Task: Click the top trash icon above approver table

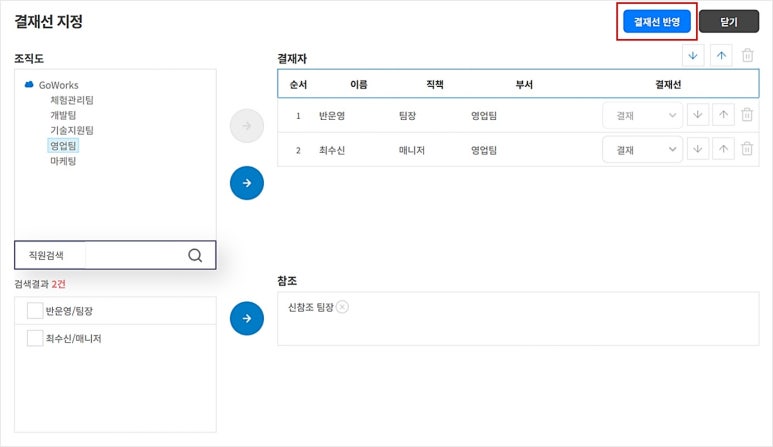Action: [x=747, y=55]
